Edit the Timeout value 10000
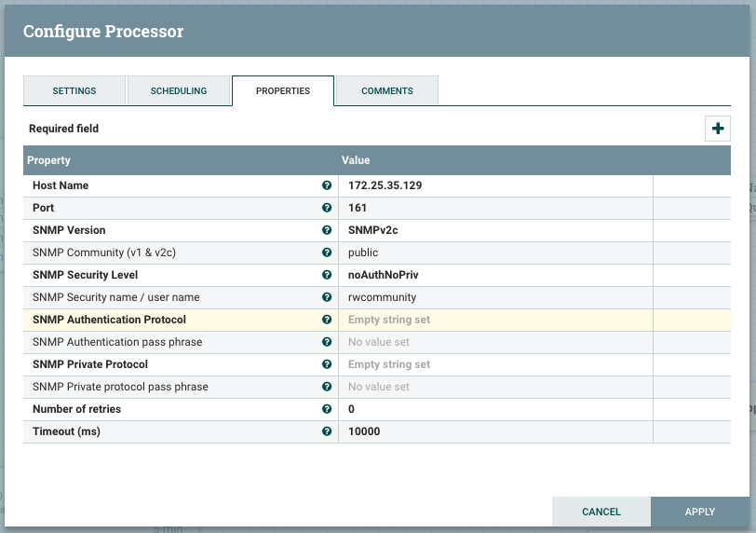Image resolution: width=756 pixels, height=533 pixels. pos(493,431)
